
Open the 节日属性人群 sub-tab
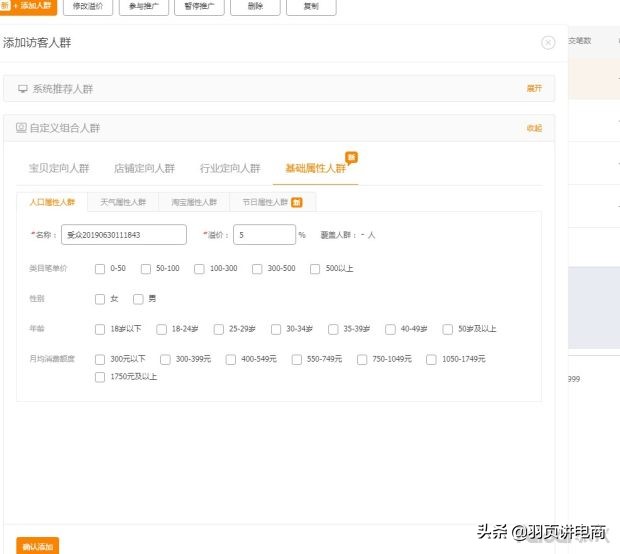pyautogui.click(x=272, y=202)
